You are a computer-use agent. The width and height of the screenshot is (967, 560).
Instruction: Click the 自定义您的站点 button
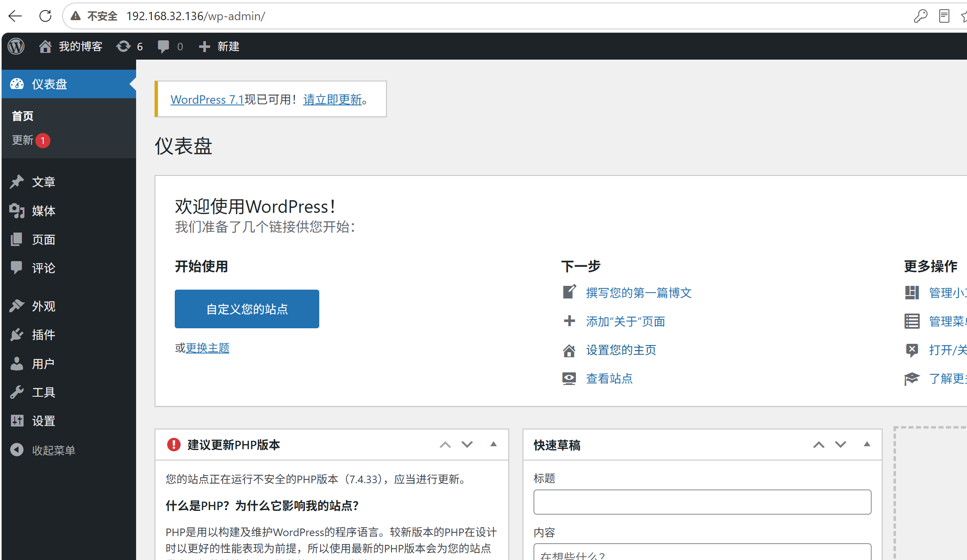point(247,309)
